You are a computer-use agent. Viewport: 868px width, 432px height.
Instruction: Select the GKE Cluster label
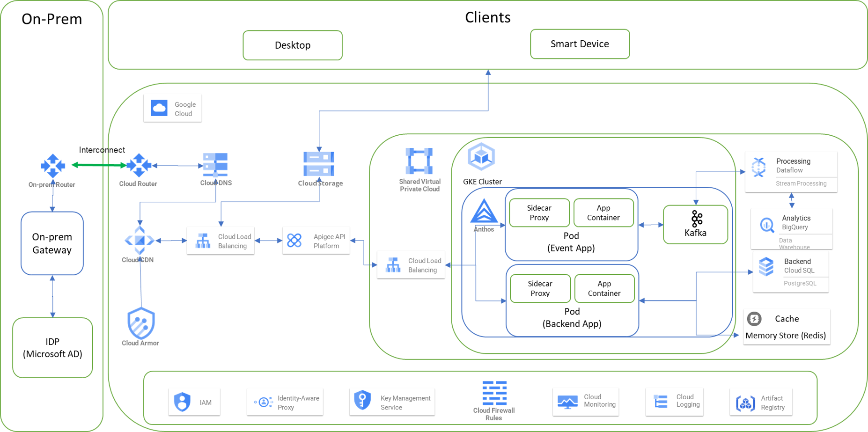pyautogui.click(x=482, y=182)
